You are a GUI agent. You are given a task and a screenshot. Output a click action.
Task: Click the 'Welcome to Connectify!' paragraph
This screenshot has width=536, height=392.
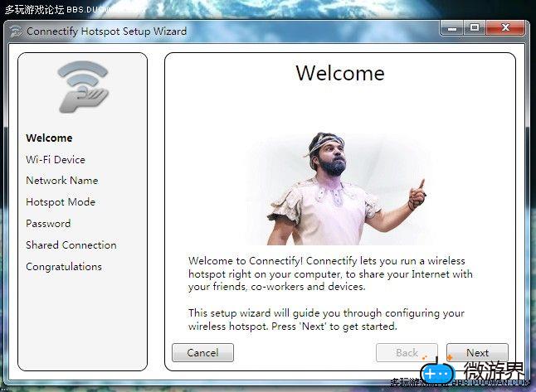[x=330, y=273]
